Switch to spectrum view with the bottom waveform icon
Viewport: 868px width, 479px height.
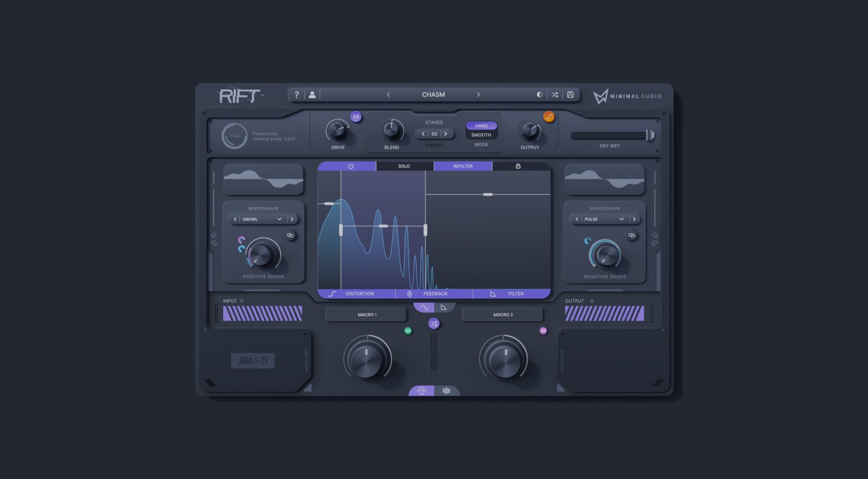pos(446,391)
